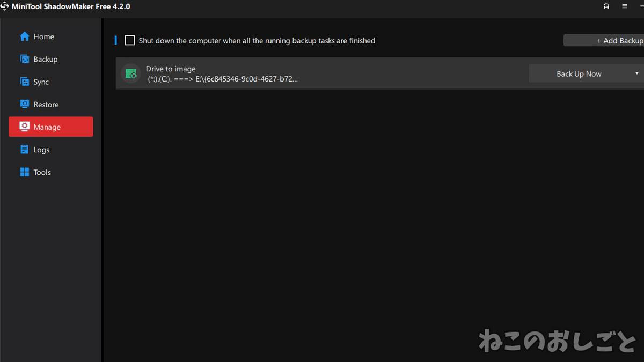Click the shutdown option label text
The height and width of the screenshot is (362, 644).
coord(257,41)
